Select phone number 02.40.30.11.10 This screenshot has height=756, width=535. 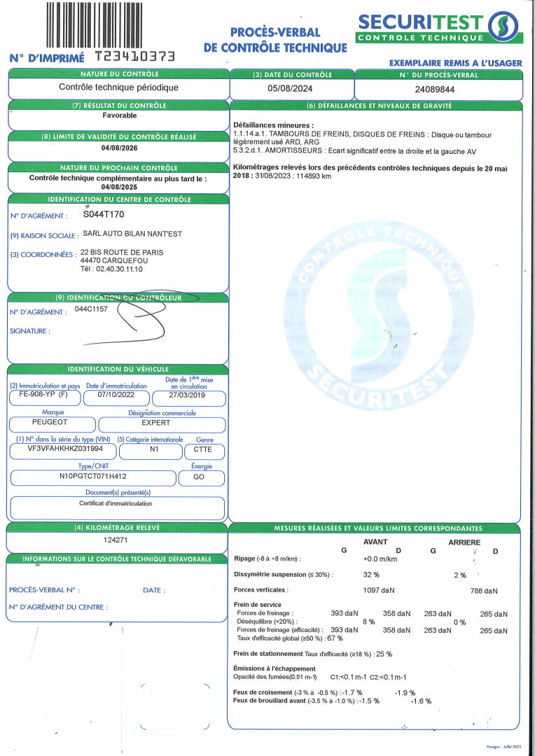pyautogui.click(x=119, y=269)
